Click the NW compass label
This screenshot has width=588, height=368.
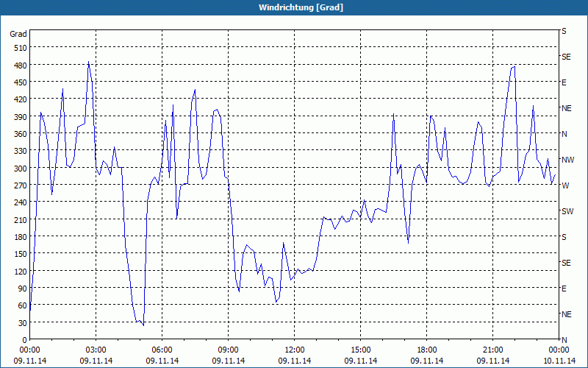coord(567,160)
